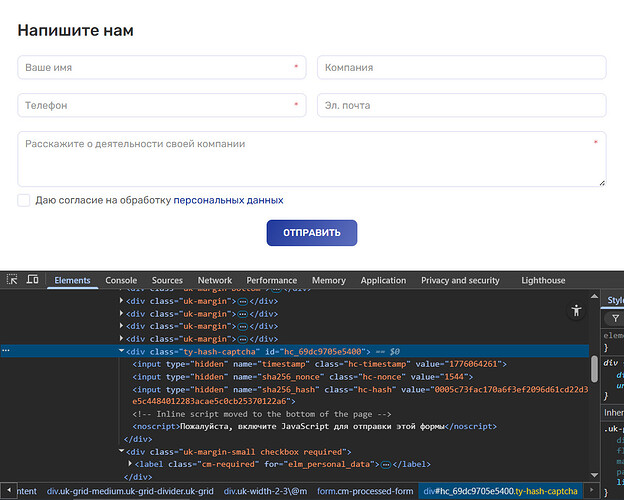The width and height of the screenshot is (624, 500).
Task: Click the Эл. почта input field
Action: coord(461,105)
